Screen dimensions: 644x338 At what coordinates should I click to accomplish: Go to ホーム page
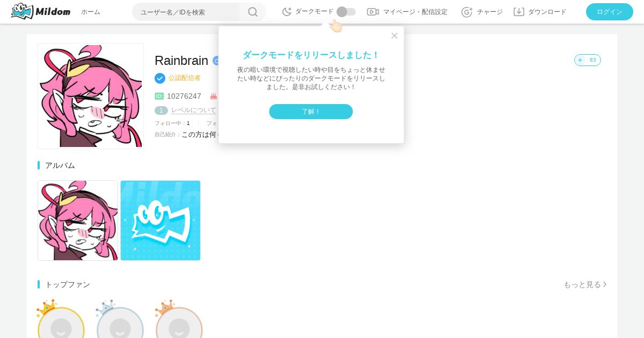point(91,12)
